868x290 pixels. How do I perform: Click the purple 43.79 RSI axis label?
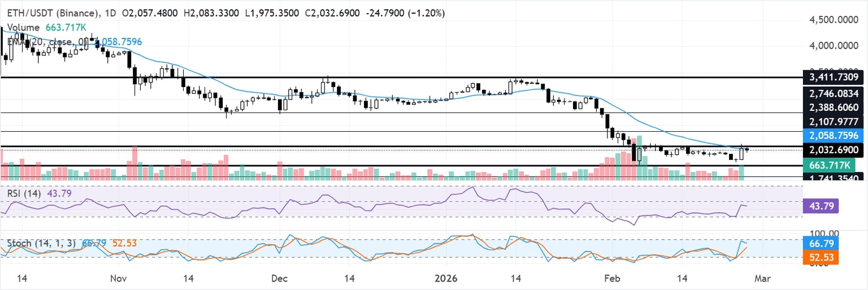click(820, 205)
